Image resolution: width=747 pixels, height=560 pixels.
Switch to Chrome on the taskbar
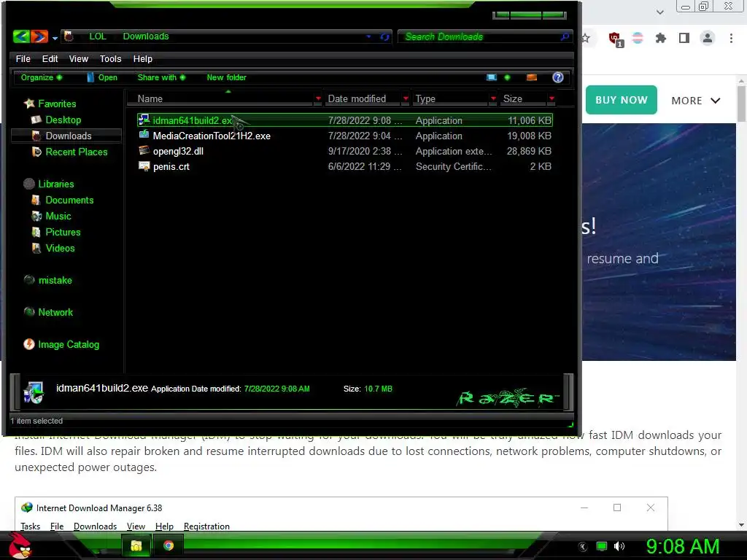(169, 545)
